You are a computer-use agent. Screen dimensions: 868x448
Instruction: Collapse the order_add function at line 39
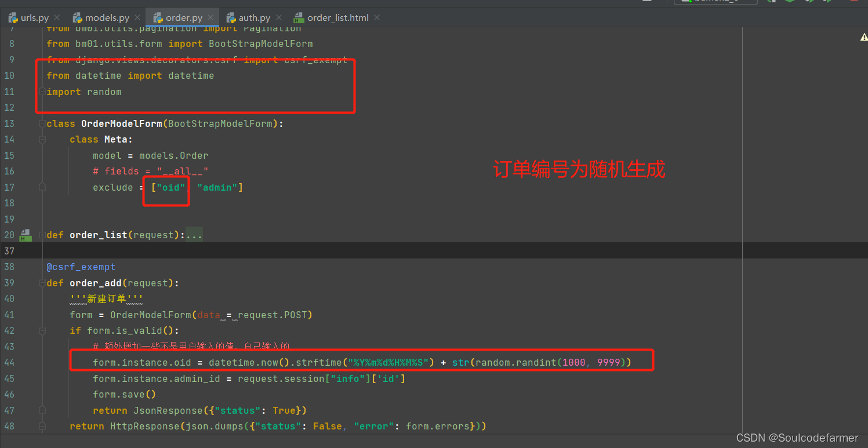(x=42, y=283)
